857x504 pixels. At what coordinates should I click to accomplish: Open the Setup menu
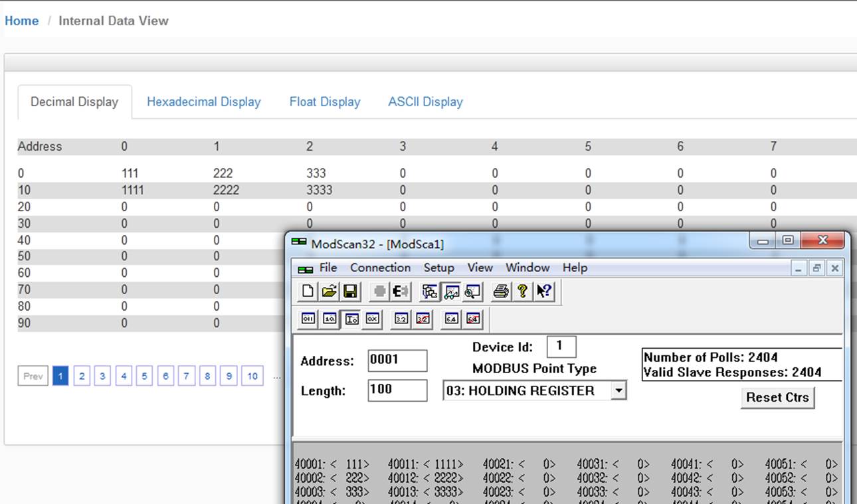tap(439, 268)
